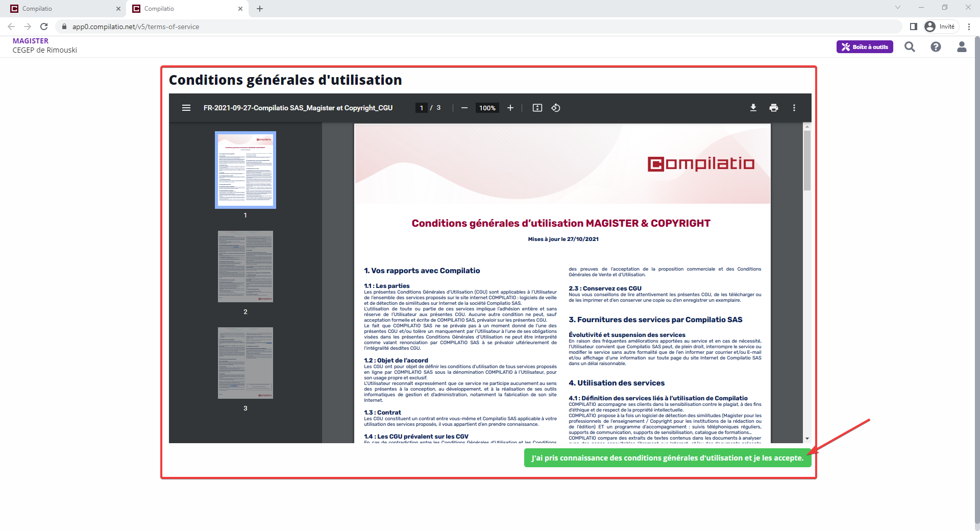Click the PDF vertical scrollbar thumb
Screen dimensions: 980x531
(x=807, y=160)
